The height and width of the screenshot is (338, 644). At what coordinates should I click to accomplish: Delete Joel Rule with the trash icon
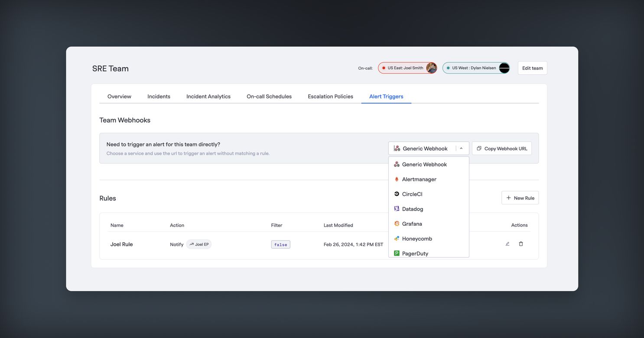[521, 244]
